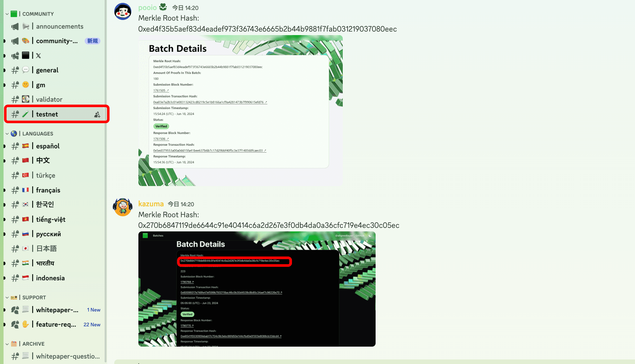Click the hash icon beside general
The image size is (635, 364).
(x=15, y=70)
